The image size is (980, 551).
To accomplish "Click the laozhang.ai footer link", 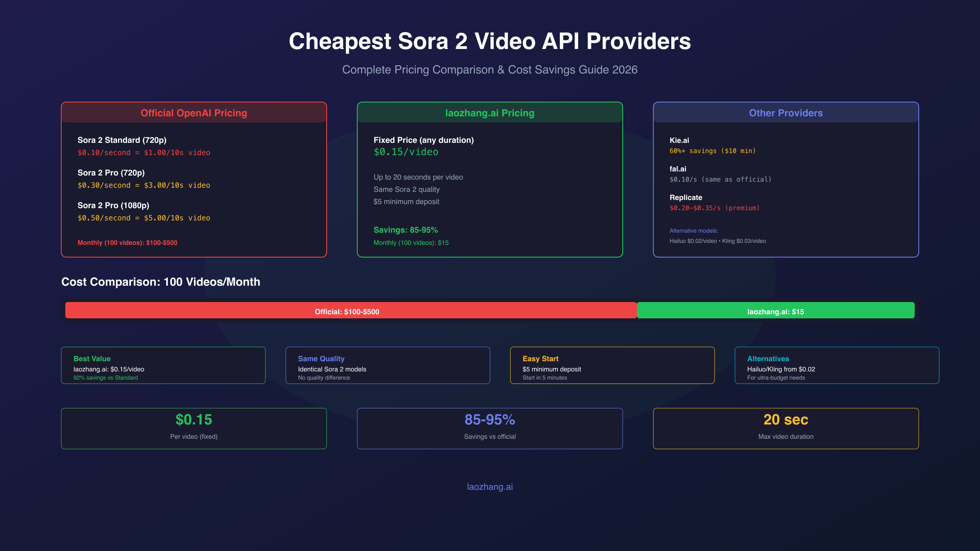I will pos(490,487).
